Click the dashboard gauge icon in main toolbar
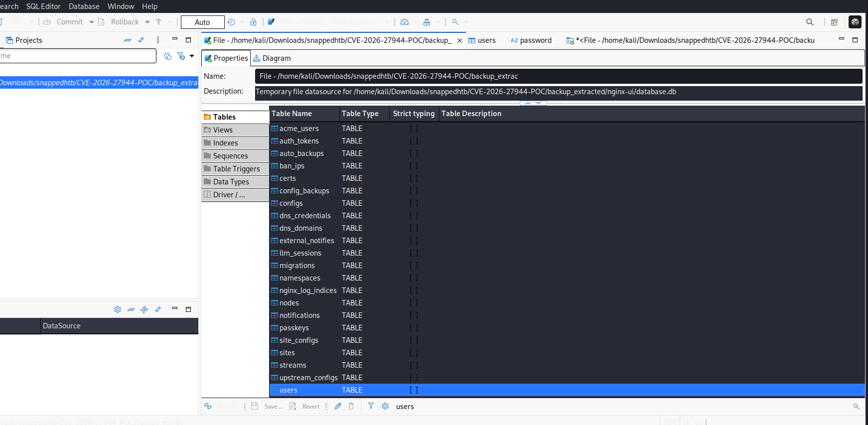The width and height of the screenshot is (868, 425). click(405, 22)
